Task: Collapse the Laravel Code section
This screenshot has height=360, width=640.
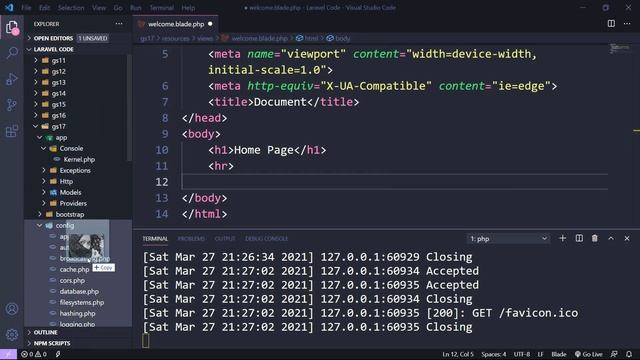Action: [78, 49]
